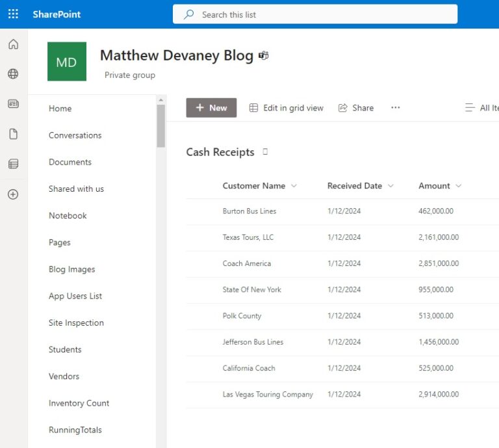Open My files document icon
This screenshot has height=448, width=499.
13,134
